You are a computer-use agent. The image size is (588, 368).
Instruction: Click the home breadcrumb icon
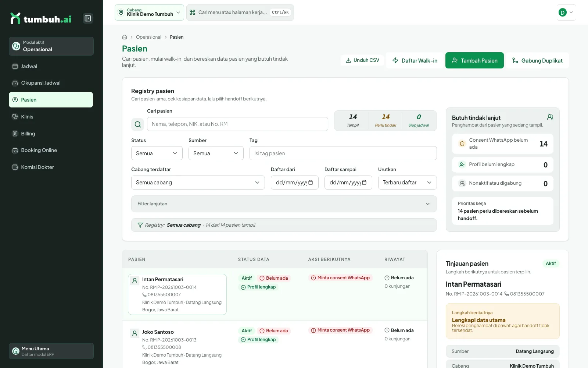coord(125,37)
